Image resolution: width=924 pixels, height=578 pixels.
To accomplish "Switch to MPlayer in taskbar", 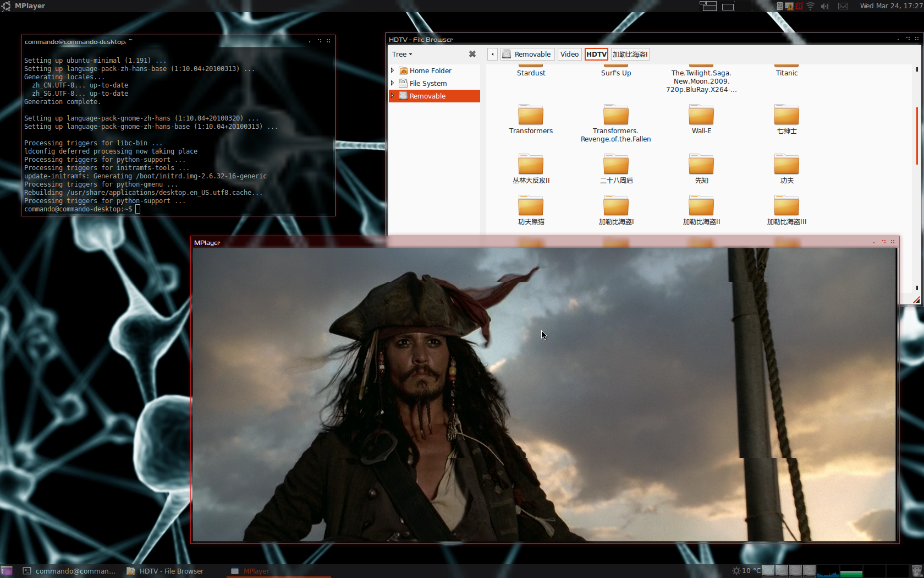I will pos(278,571).
